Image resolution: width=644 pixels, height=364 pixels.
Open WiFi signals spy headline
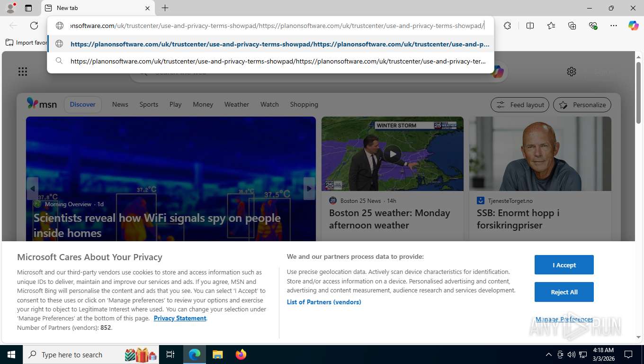click(157, 225)
